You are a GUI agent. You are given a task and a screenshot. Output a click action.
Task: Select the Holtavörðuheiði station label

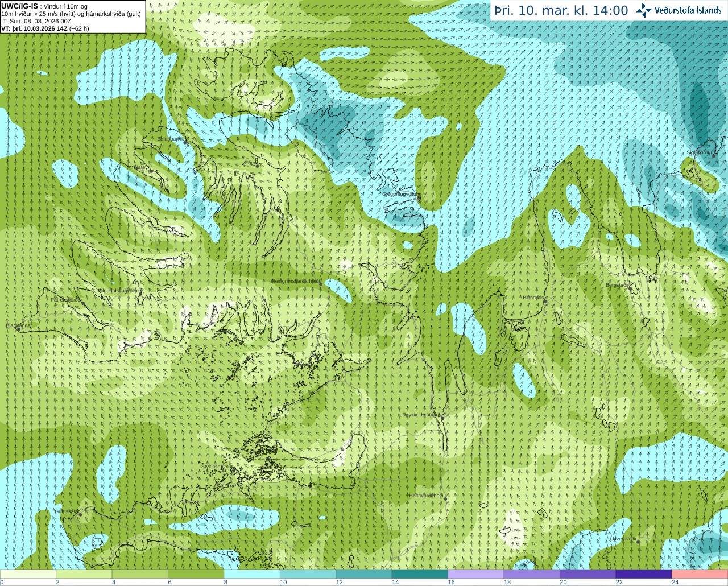[x=426, y=496]
